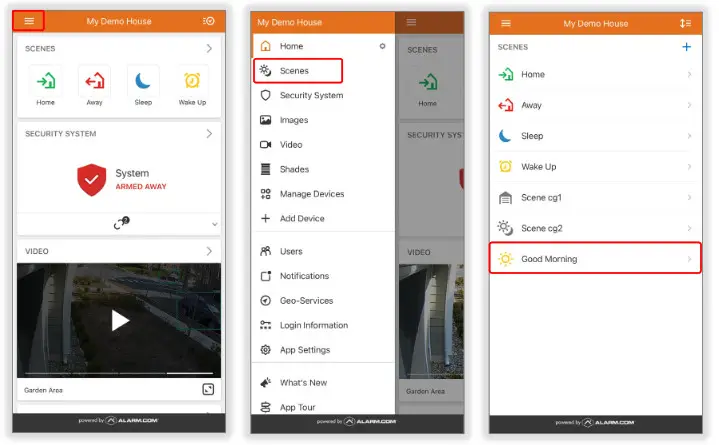Open hamburger menu in Scenes list screen
719x445 pixels.
506,23
